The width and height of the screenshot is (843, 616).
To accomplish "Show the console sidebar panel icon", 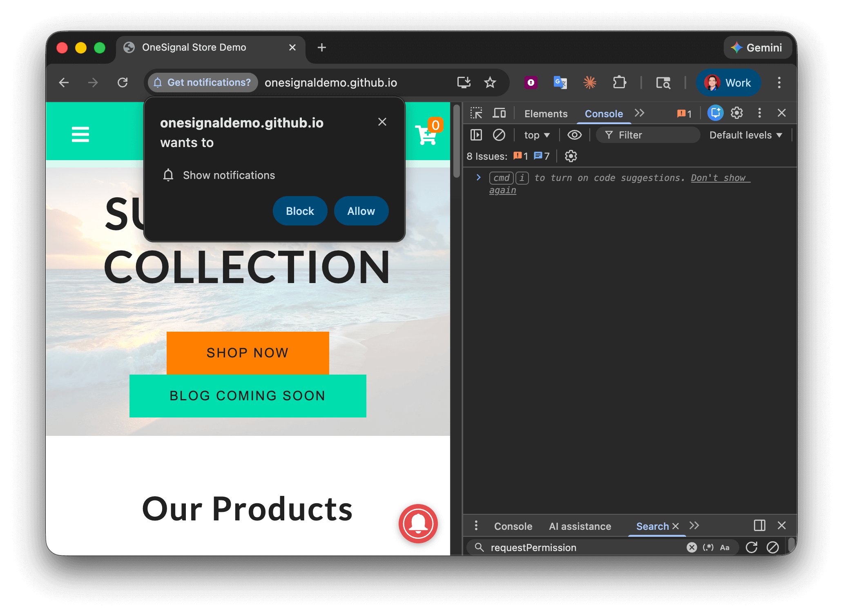I will tap(476, 135).
